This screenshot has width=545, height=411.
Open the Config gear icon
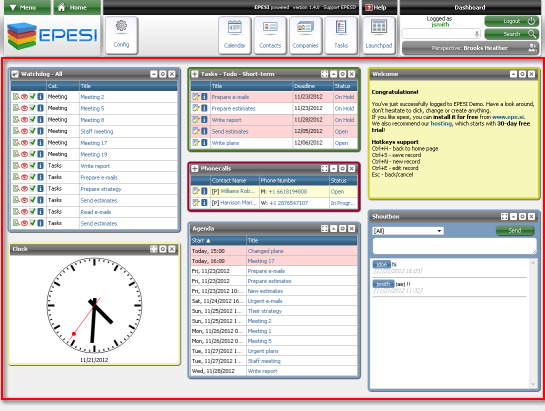click(121, 35)
